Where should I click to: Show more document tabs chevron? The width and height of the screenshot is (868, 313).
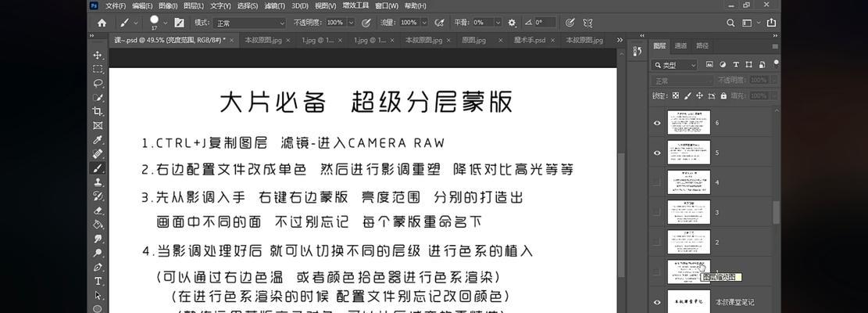tap(620, 41)
